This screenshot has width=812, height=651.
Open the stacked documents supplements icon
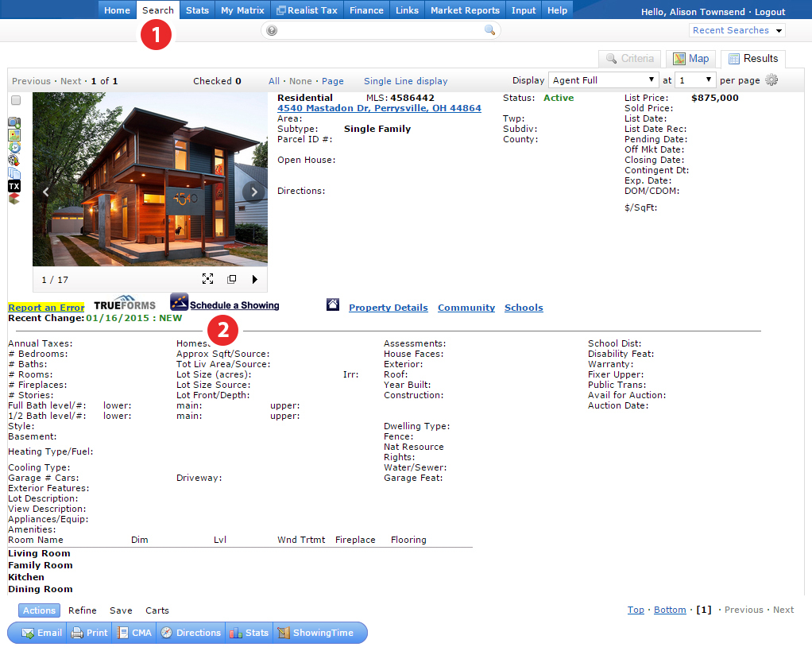click(14, 173)
